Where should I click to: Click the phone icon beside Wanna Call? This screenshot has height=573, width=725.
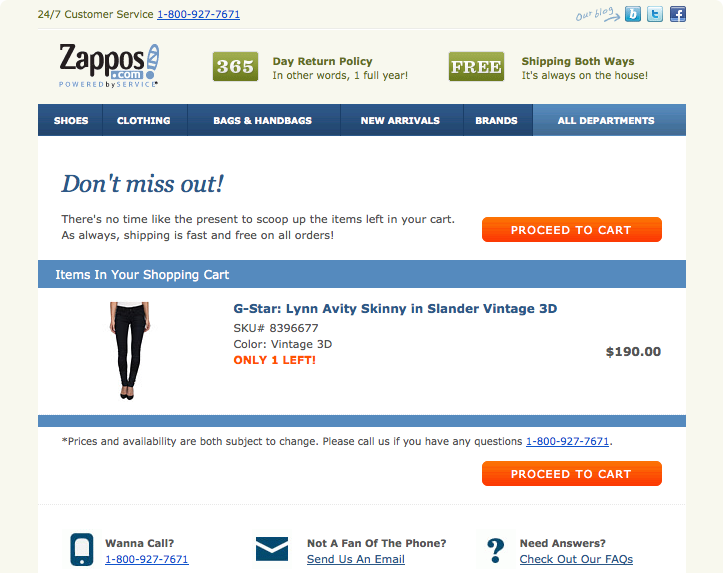82,549
